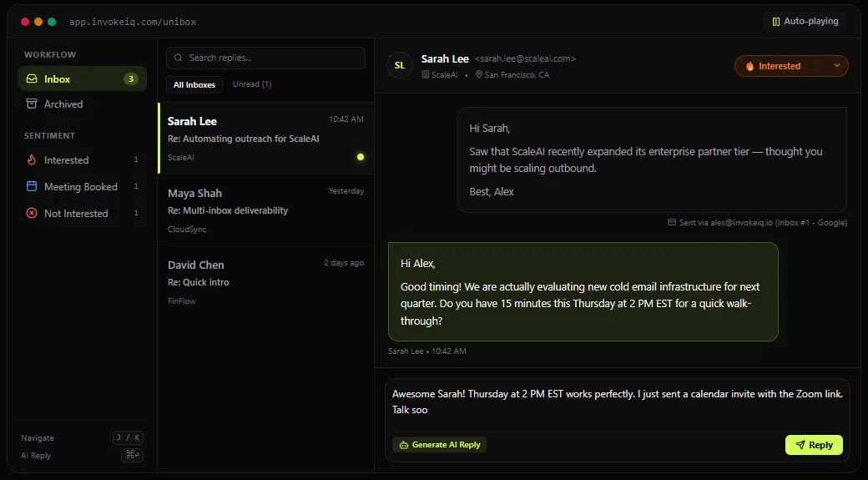This screenshot has height=480, width=868.
Task: Click the Generate AI Reply button
Action: pyautogui.click(x=440, y=445)
